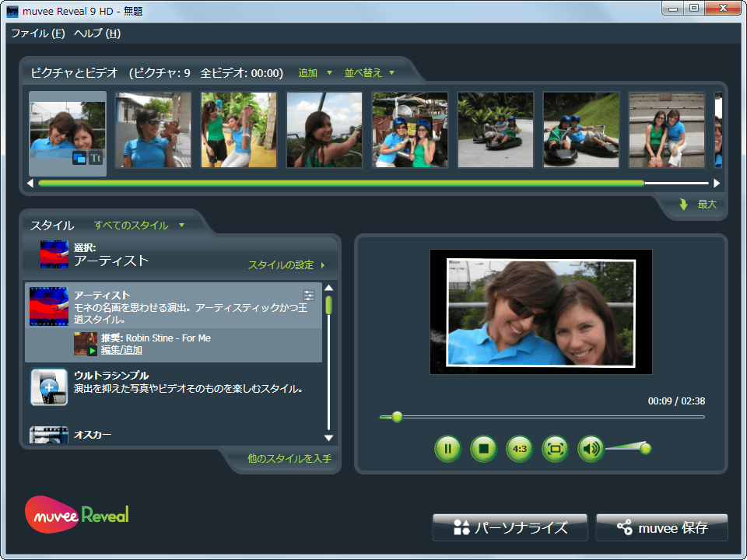Viewport: 747px width, 560px height.
Task: Click the muvee 保存 button
Action: (x=661, y=527)
